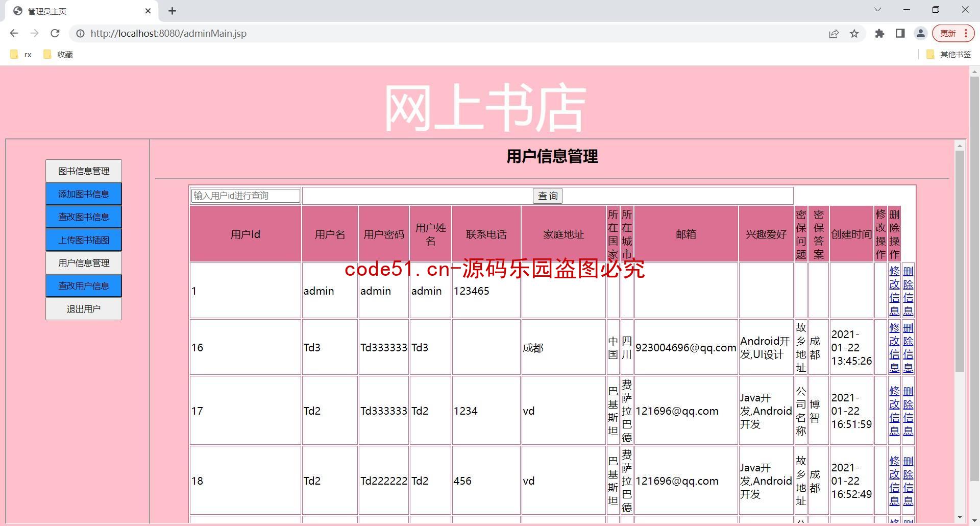Click the 家庭地址 column header
The image size is (980, 526).
coord(563,234)
